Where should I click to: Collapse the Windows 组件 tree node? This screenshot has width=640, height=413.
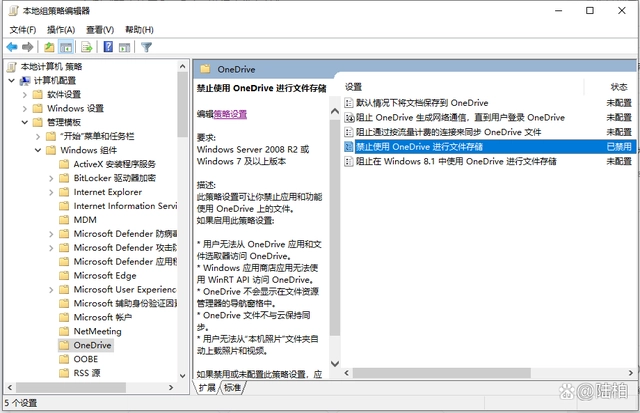pyautogui.click(x=38, y=150)
